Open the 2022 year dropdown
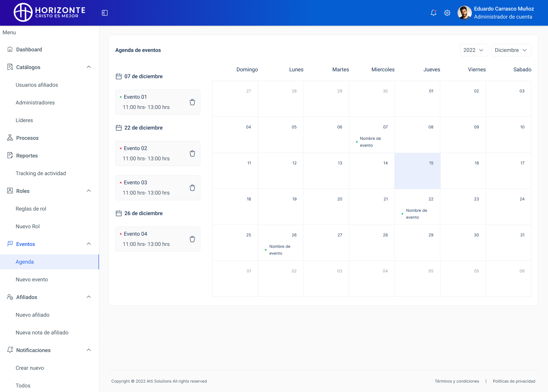 474,50
